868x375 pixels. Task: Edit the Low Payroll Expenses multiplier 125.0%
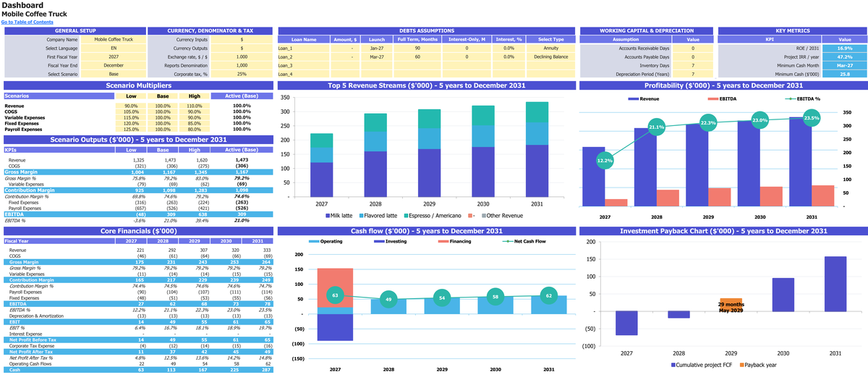coord(131,130)
